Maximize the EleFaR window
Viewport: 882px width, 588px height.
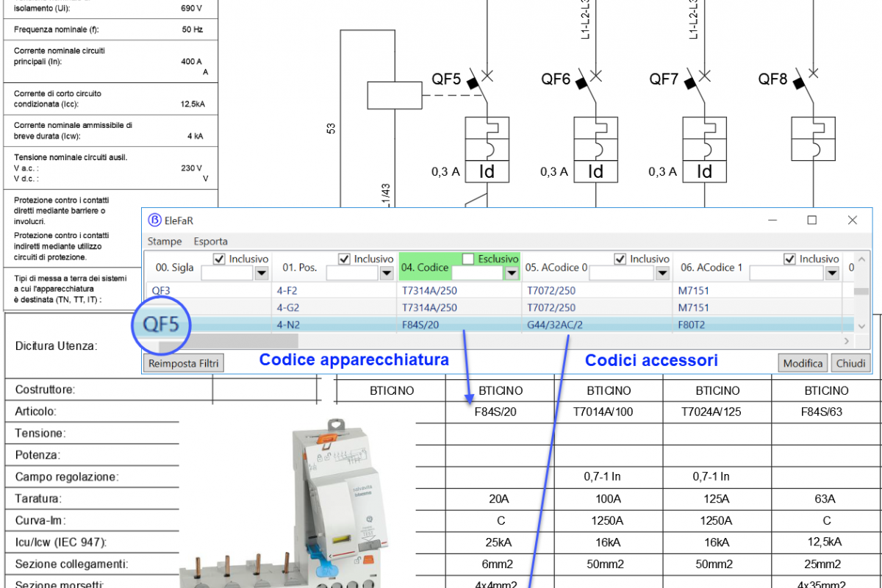point(812,220)
